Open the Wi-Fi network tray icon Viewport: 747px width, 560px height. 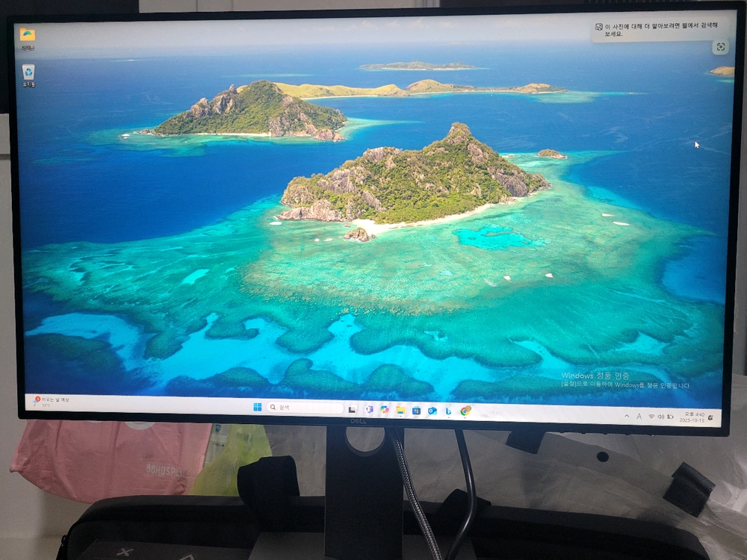(x=651, y=417)
